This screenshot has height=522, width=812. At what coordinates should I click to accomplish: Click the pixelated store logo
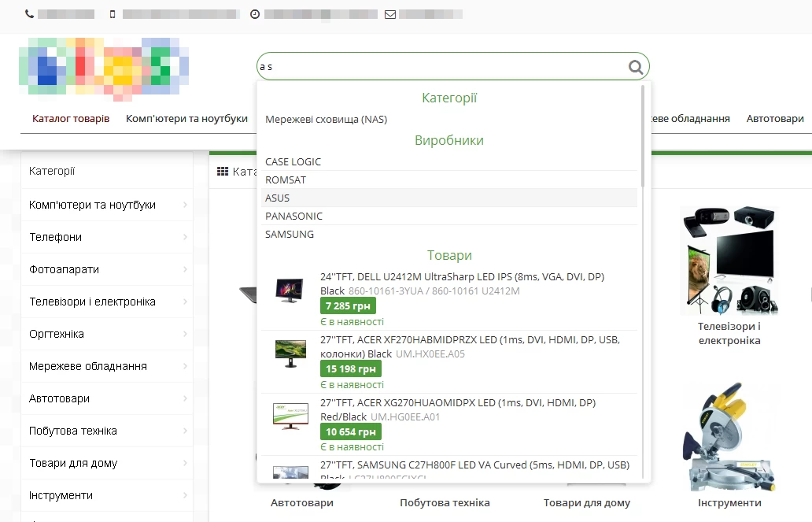point(104,69)
